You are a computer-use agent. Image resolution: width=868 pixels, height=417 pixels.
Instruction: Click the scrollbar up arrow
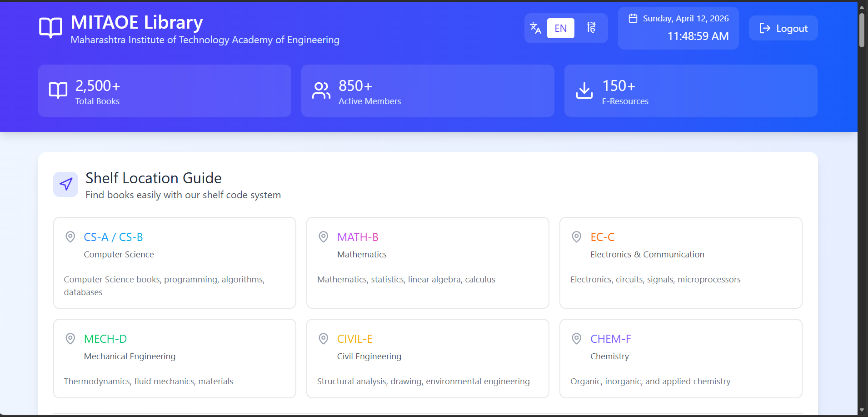click(862, 7)
